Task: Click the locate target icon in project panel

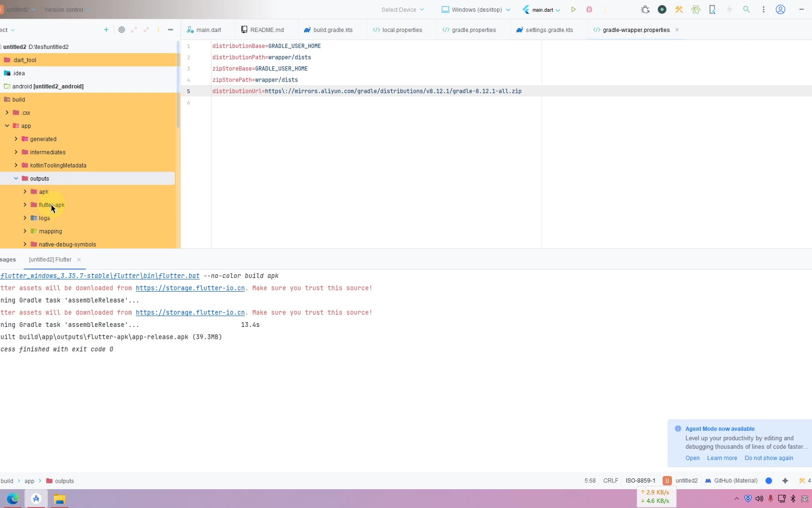Action: (x=122, y=30)
